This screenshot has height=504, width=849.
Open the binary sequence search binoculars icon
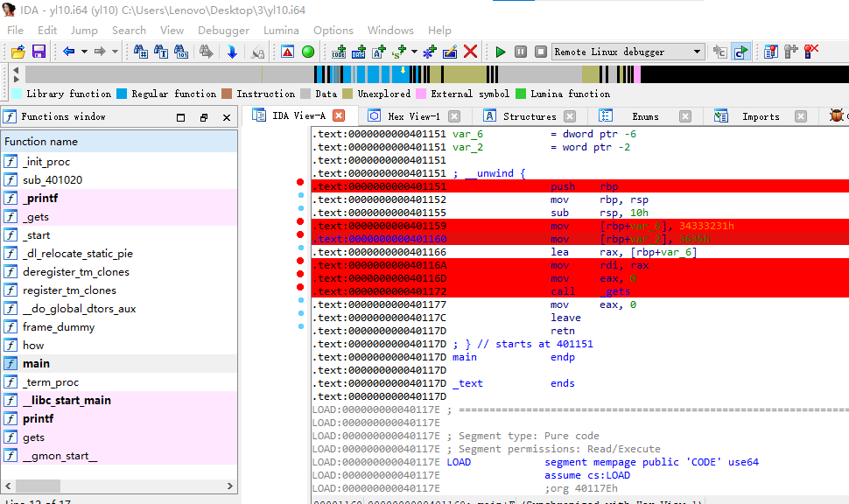(x=181, y=52)
